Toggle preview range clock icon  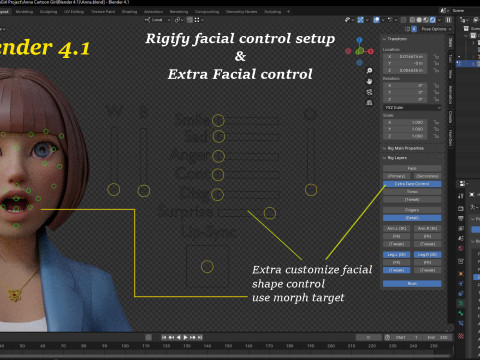[387, 337]
